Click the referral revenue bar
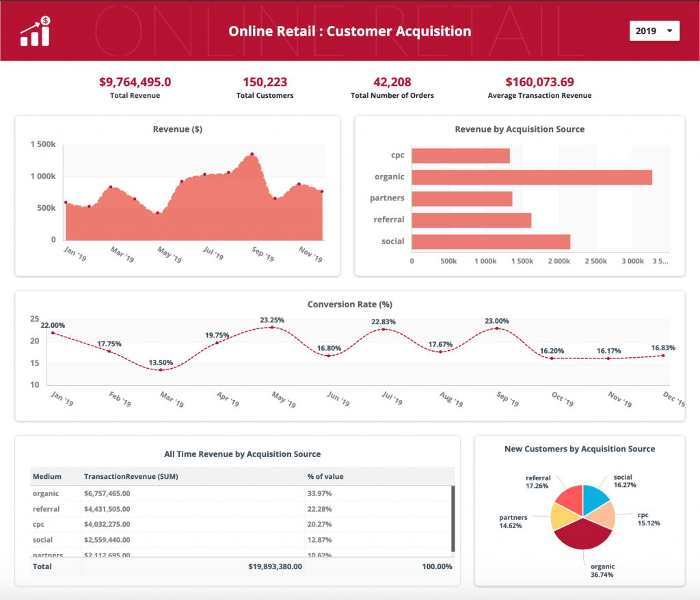Screen dimensions: 700x600 [471, 220]
